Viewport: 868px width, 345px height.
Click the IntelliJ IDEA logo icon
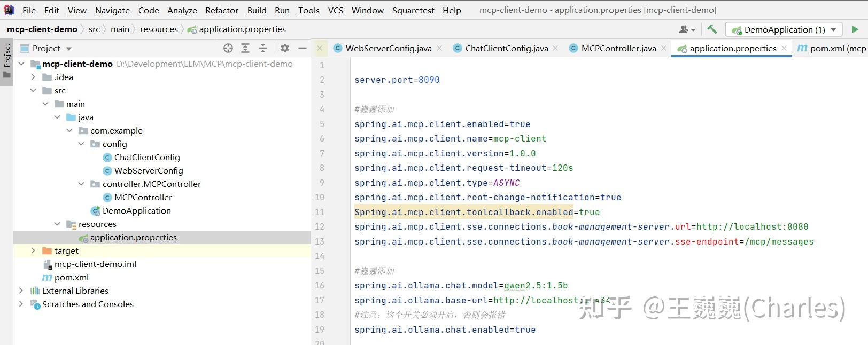(9, 10)
